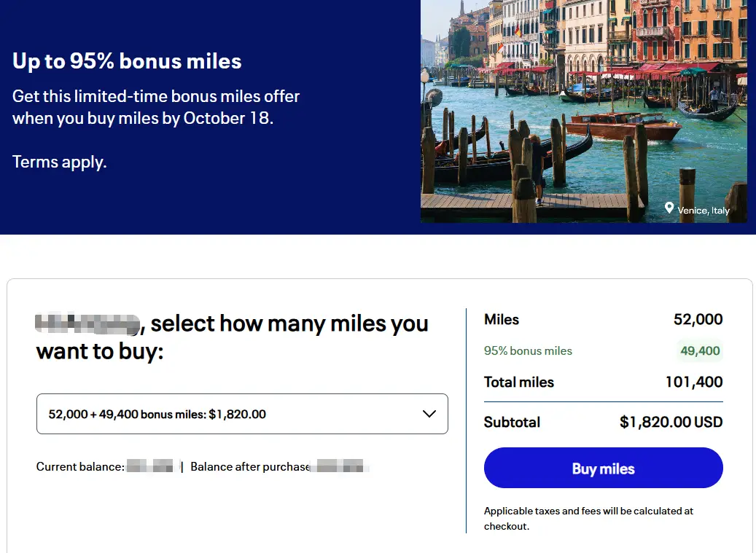Click the location pin icon on the photo
756x553 pixels.
coord(669,209)
